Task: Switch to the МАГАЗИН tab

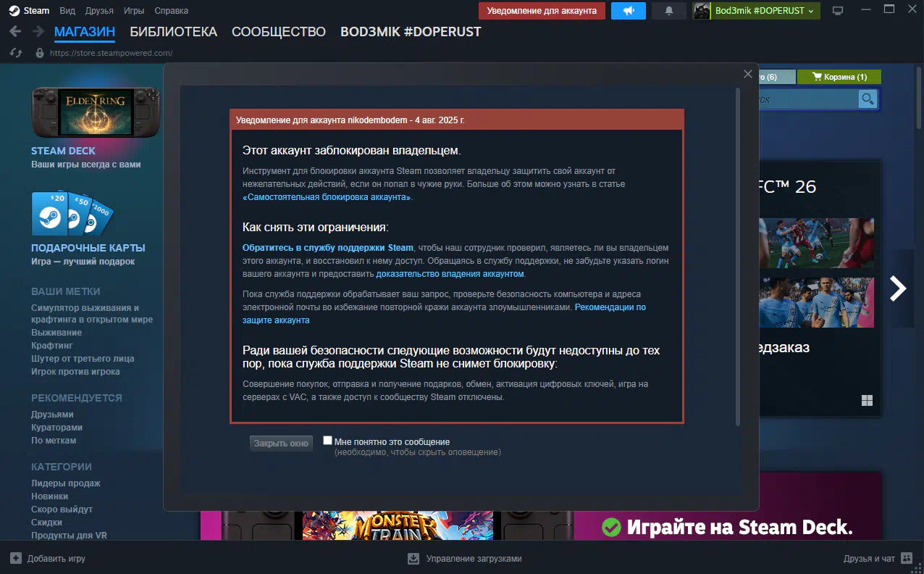Action: coord(85,32)
